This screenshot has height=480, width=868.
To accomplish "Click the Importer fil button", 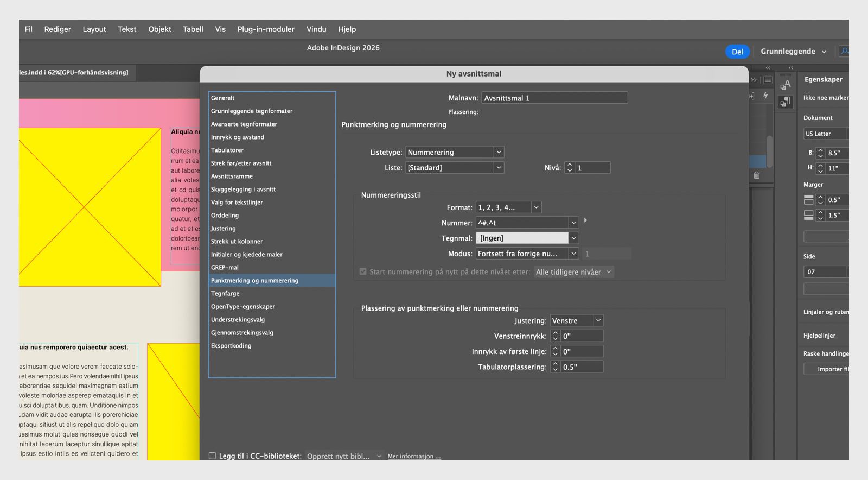I will tap(826, 369).
